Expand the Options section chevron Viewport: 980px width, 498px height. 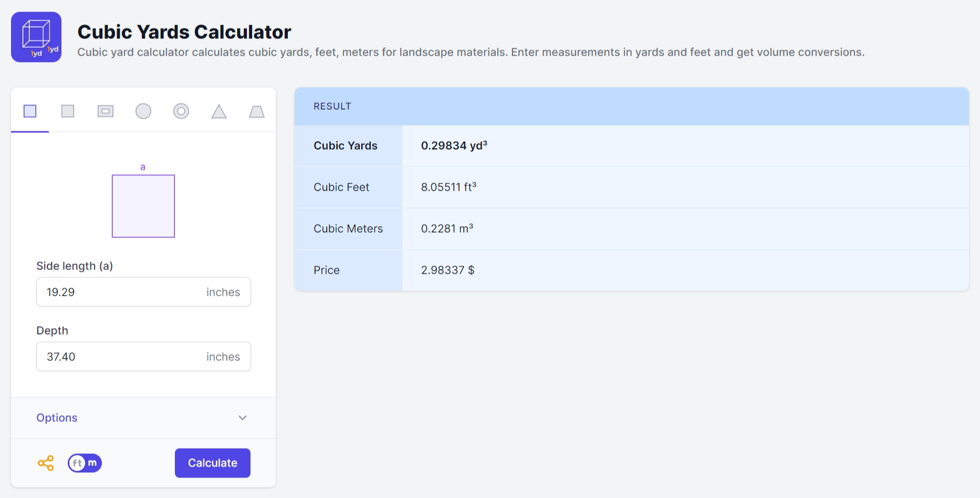pos(243,418)
